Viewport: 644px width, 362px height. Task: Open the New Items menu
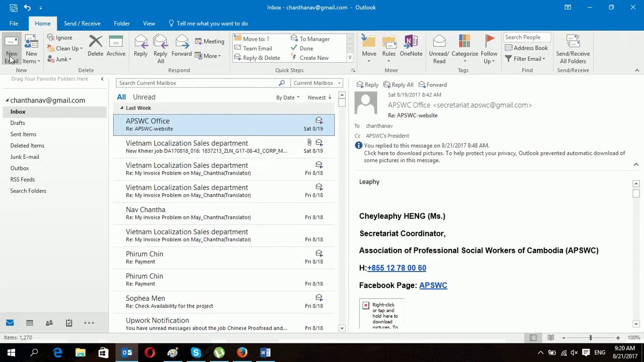point(31,49)
